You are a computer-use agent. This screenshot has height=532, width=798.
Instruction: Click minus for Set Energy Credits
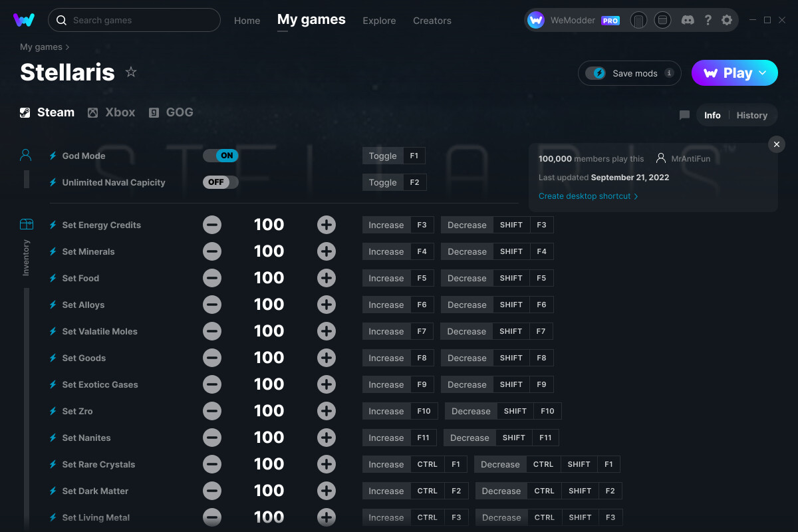212,225
